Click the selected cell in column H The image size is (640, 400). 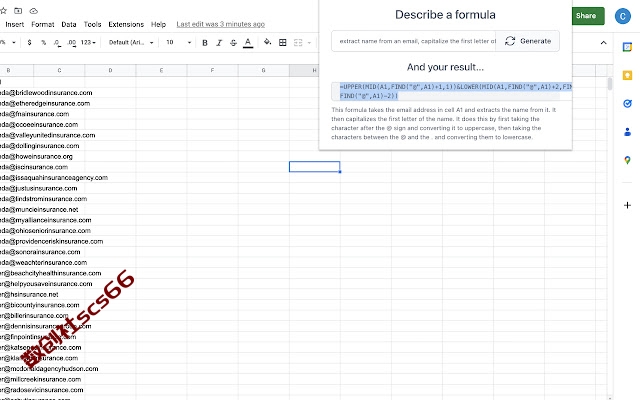[x=314, y=167]
